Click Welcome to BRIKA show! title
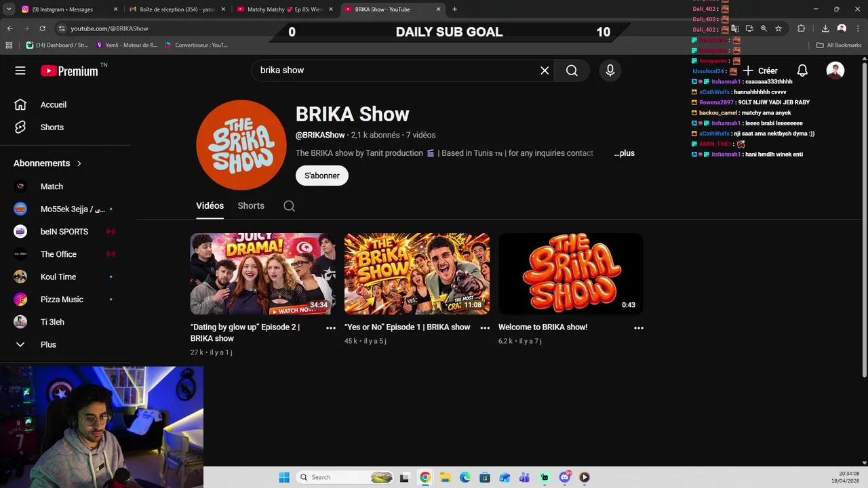Screen dimensions: 868x488 click(542, 327)
